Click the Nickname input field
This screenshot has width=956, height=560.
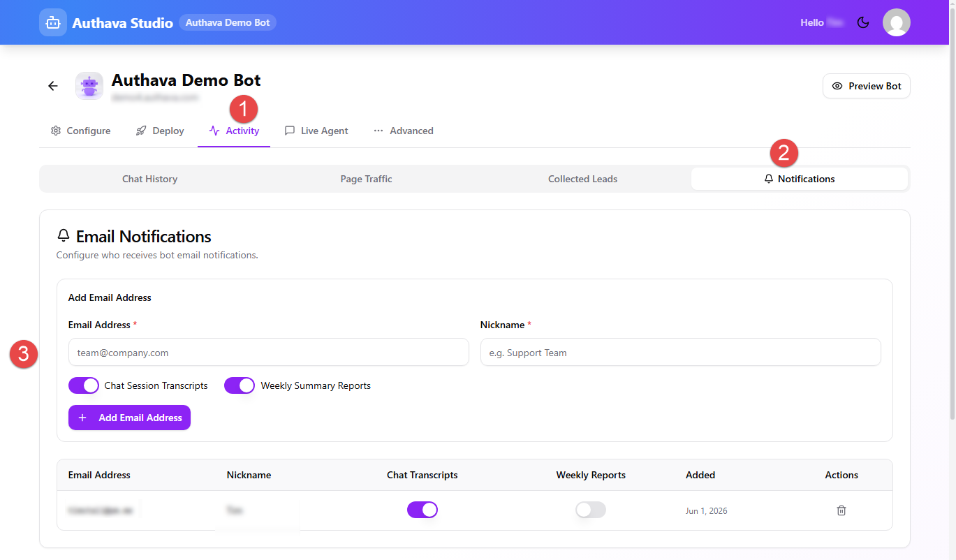pos(681,353)
